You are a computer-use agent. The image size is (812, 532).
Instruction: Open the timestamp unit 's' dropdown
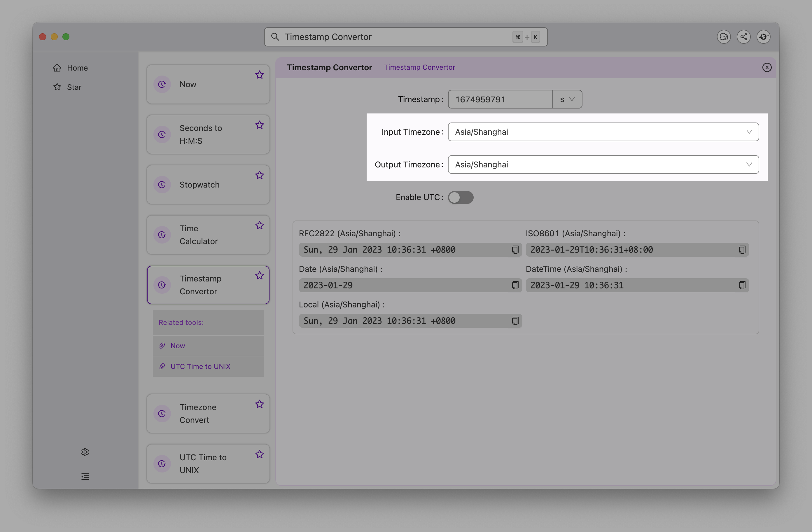click(567, 99)
